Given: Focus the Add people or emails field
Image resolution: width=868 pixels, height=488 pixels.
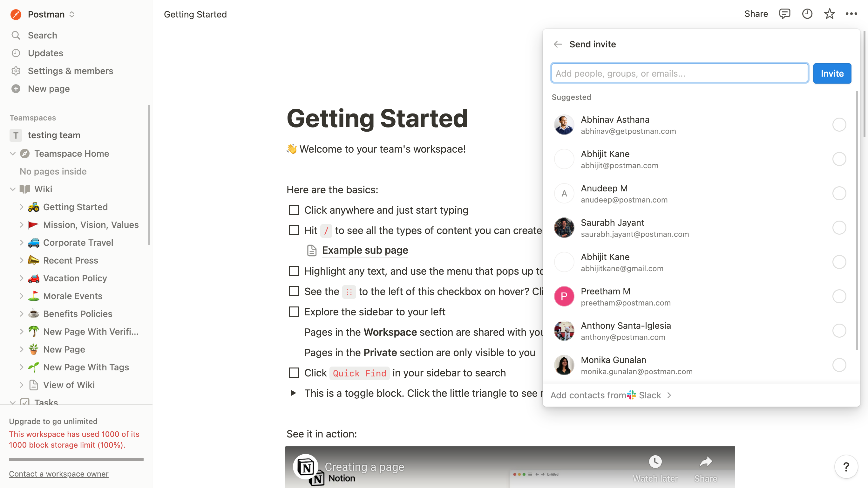Looking at the screenshot, I should (x=679, y=73).
